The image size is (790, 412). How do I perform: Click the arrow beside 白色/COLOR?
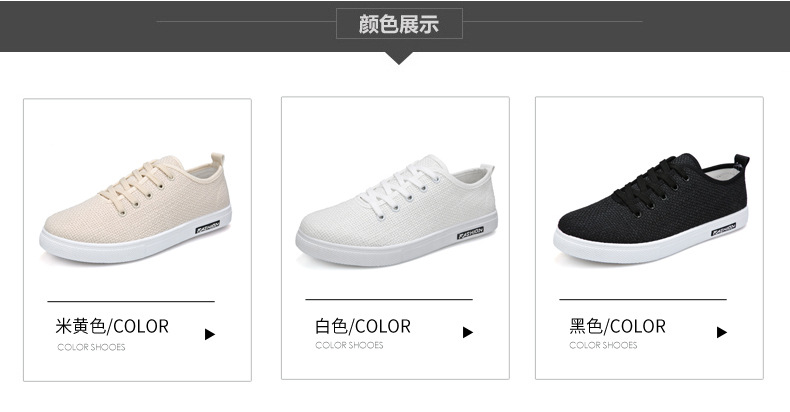click(x=468, y=332)
